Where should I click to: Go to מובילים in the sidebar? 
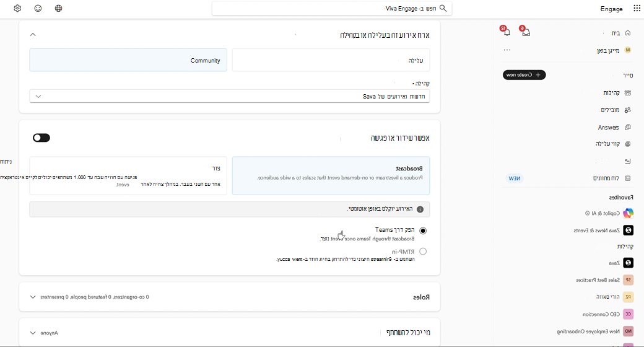[x=611, y=110]
